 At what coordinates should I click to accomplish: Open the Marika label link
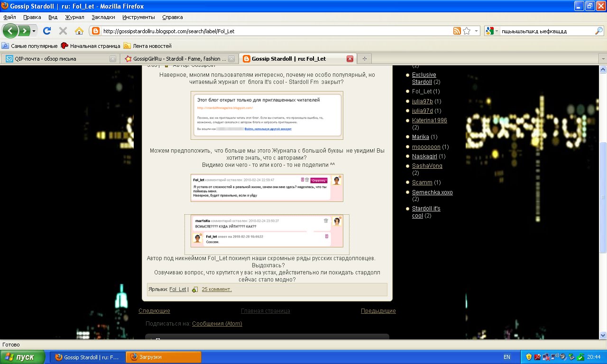tap(421, 137)
